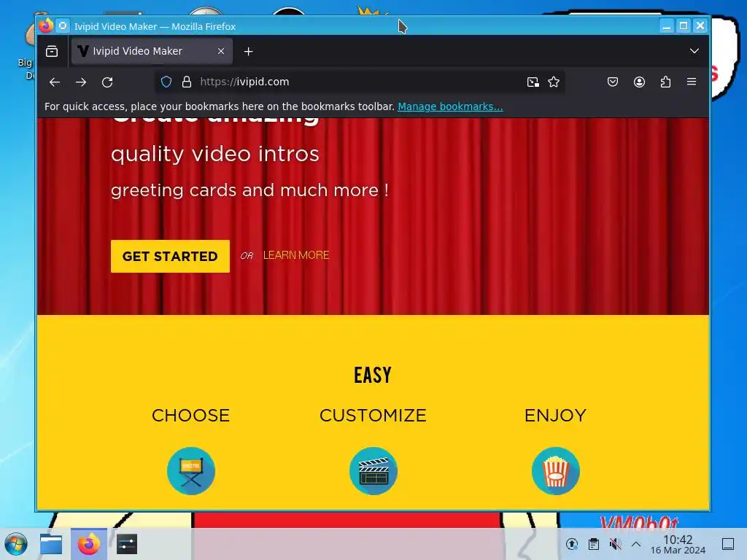Click the EASY section heading
This screenshot has width=747, height=560.
[x=373, y=376]
